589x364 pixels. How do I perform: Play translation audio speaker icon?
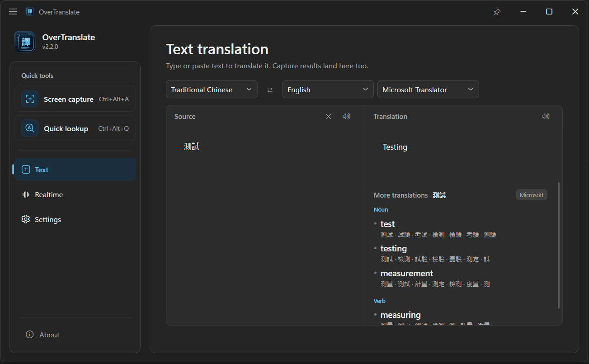546,116
